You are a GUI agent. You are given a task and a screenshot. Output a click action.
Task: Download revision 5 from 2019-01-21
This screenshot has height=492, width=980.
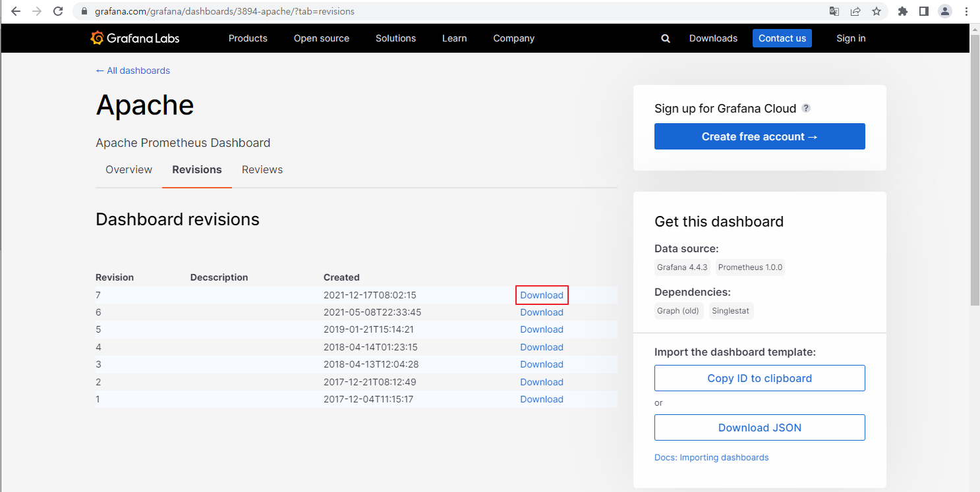coord(542,329)
